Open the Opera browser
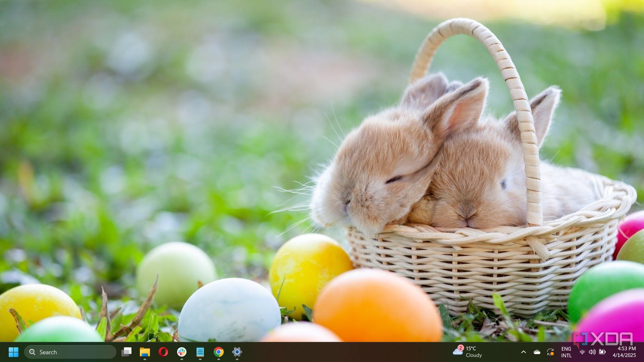This screenshot has height=362, width=644. pos(163,352)
